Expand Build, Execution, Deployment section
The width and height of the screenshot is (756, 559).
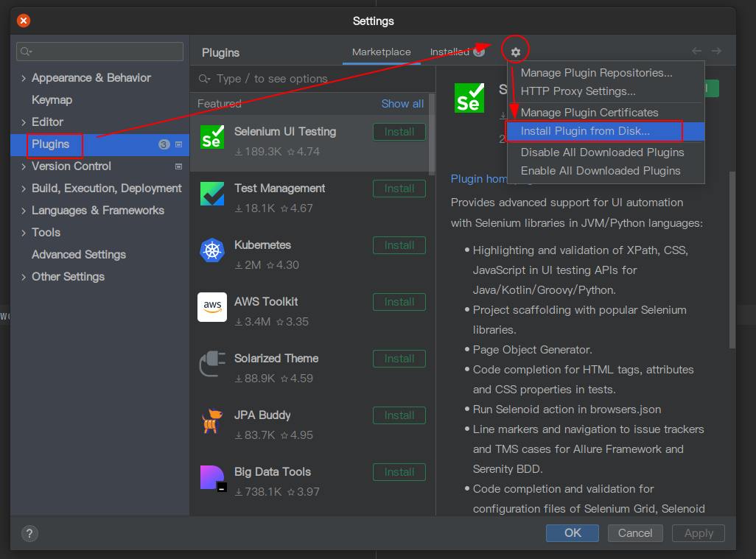pyautogui.click(x=23, y=189)
